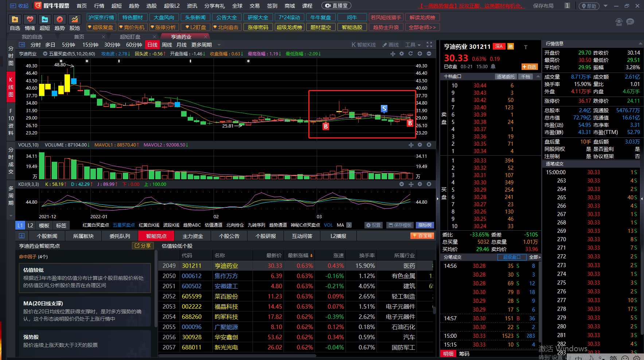Toggle the 趋势ABC indicator

[x=192, y=225]
